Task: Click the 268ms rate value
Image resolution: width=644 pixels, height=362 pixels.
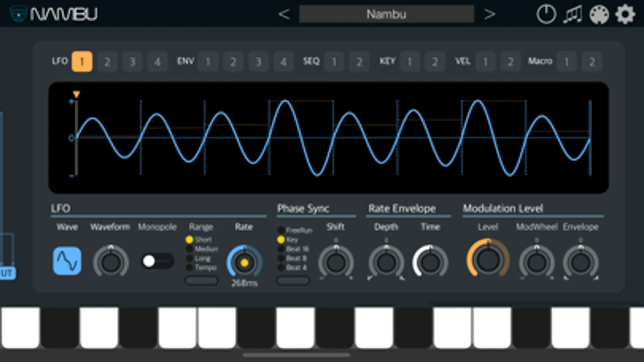Action: [244, 283]
